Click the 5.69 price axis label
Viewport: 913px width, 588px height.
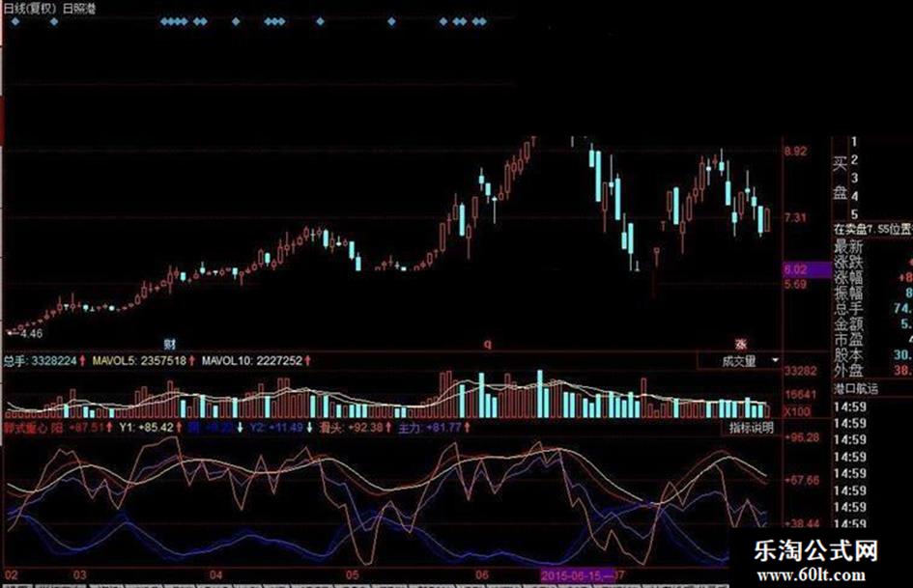click(x=795, y=285)
